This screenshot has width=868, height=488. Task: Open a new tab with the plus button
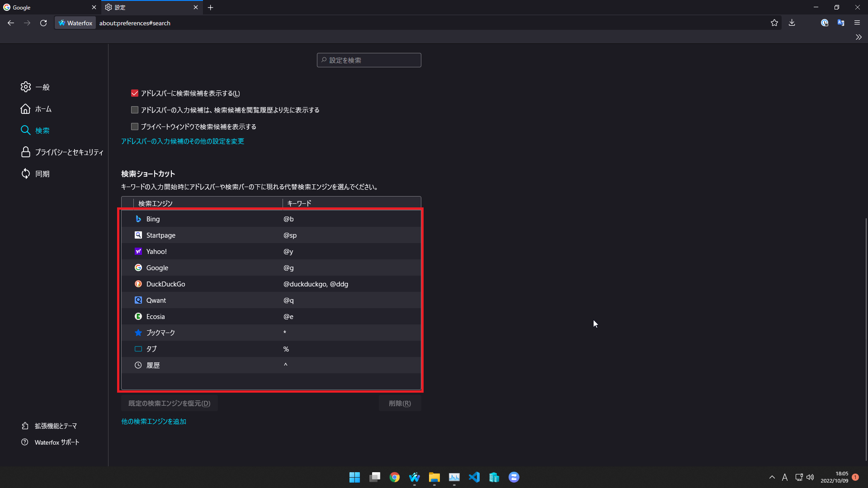click(211, 7)
